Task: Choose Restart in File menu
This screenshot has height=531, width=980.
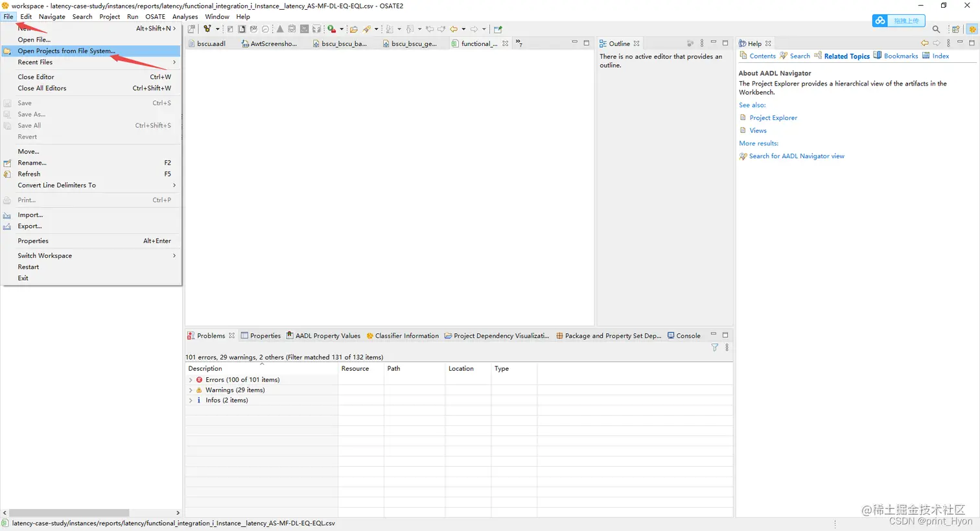Action: [91, 267]
